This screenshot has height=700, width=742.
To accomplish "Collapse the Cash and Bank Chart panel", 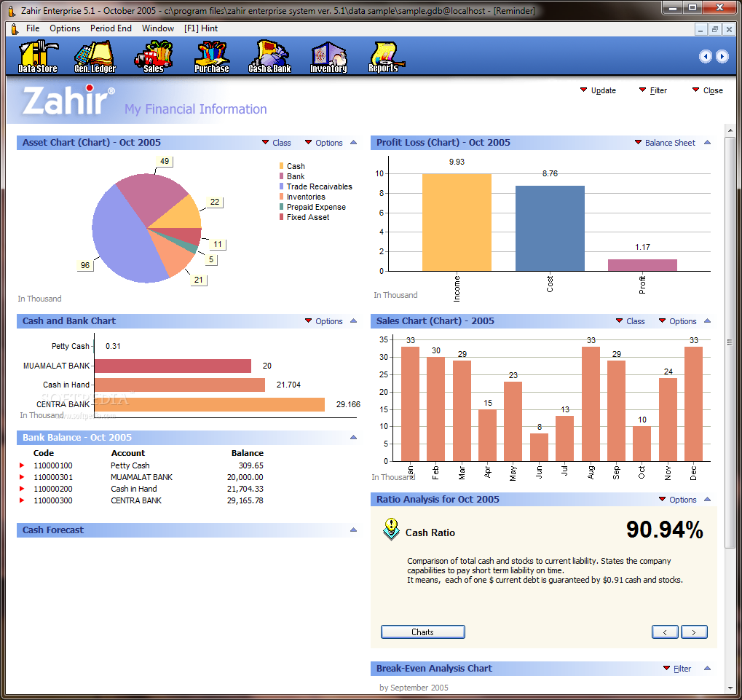I will 353,321.
